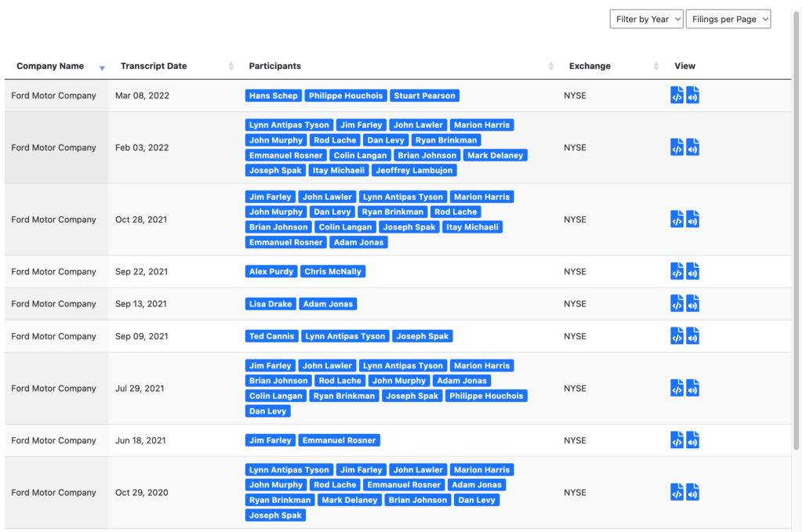Click Joseph Spak tag in Sep 09, 2021 row

tap(423, 336)
